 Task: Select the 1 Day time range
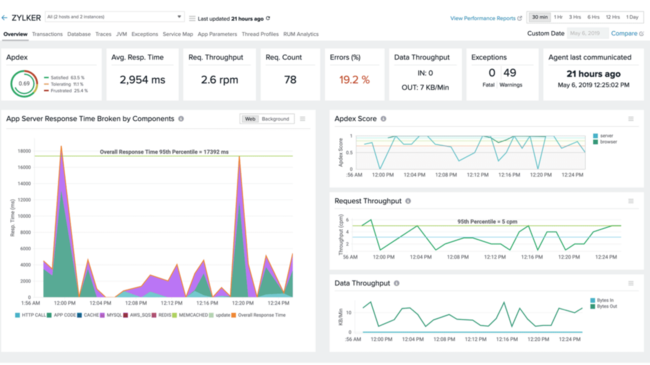[x=632, y=17]
